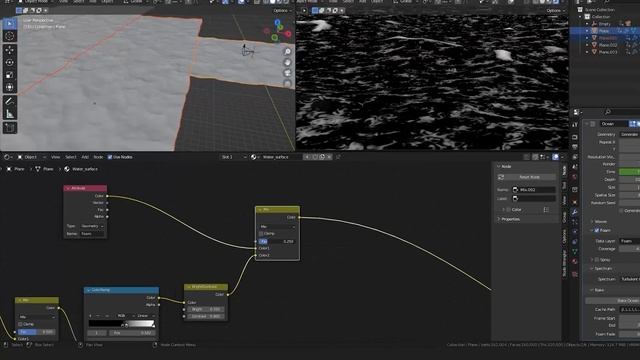Select the Annotate pencil tool

(10, 101)
